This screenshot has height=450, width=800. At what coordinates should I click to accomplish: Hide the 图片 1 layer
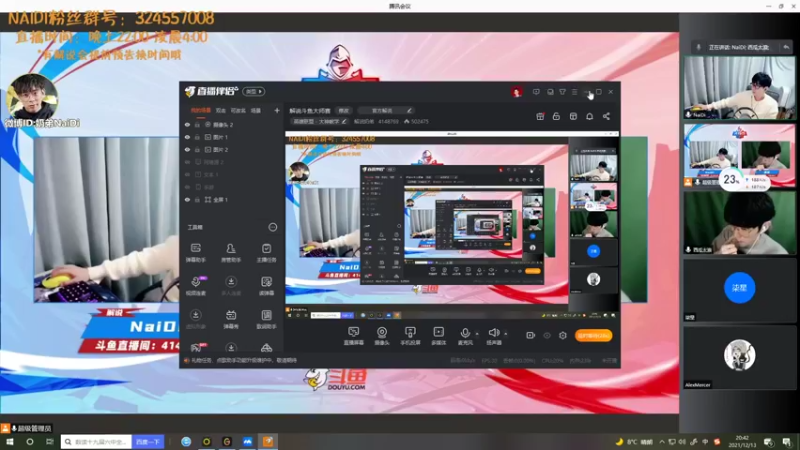tap(187, 137)
